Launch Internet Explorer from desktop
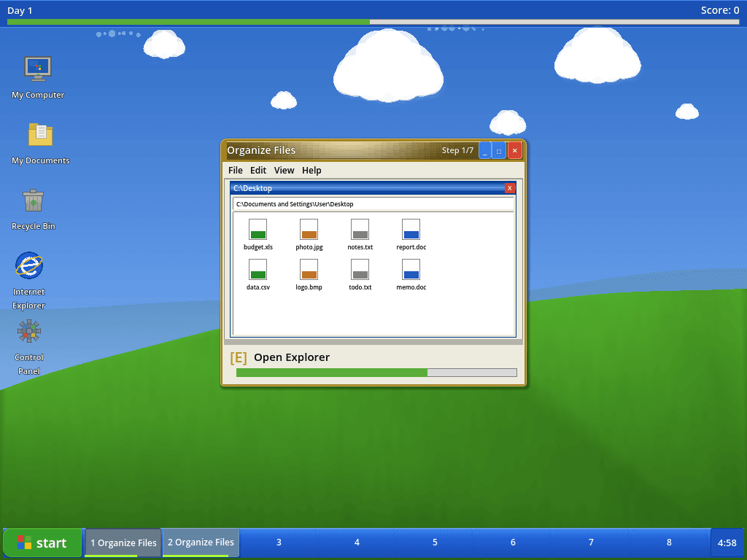 coord(29,265)
